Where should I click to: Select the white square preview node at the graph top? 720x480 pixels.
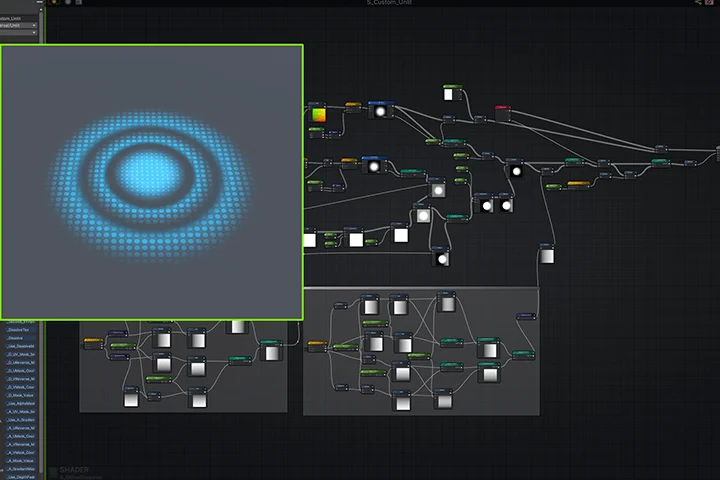451,93
